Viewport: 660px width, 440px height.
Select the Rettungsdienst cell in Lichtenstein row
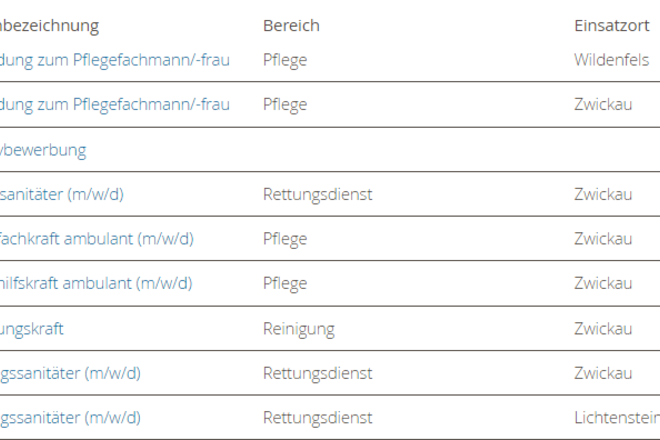tap(318, 418)
